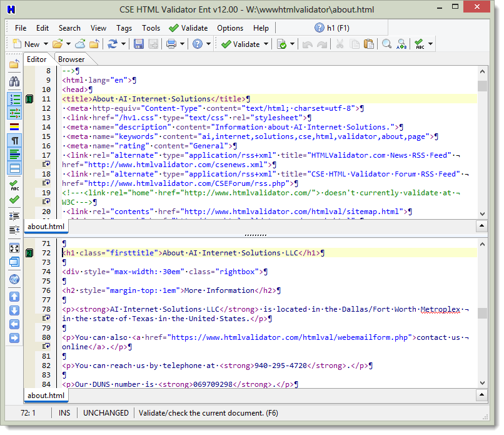Select the Editor tab

click(x=37, y=59)
